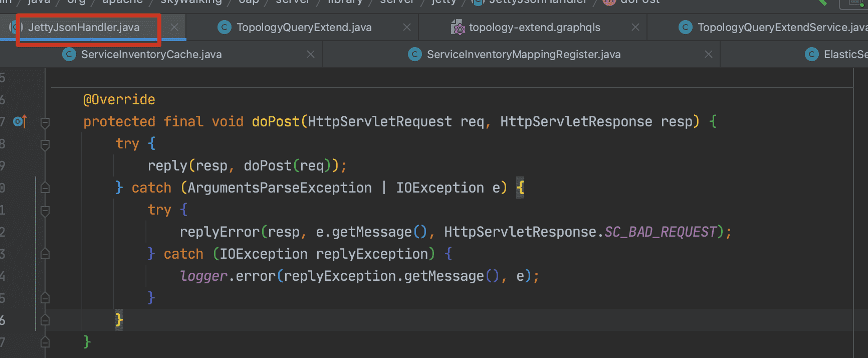Click the class icon on the ElasticSe tab
This screenshot has width=868, height=358.
click(812, 55)
